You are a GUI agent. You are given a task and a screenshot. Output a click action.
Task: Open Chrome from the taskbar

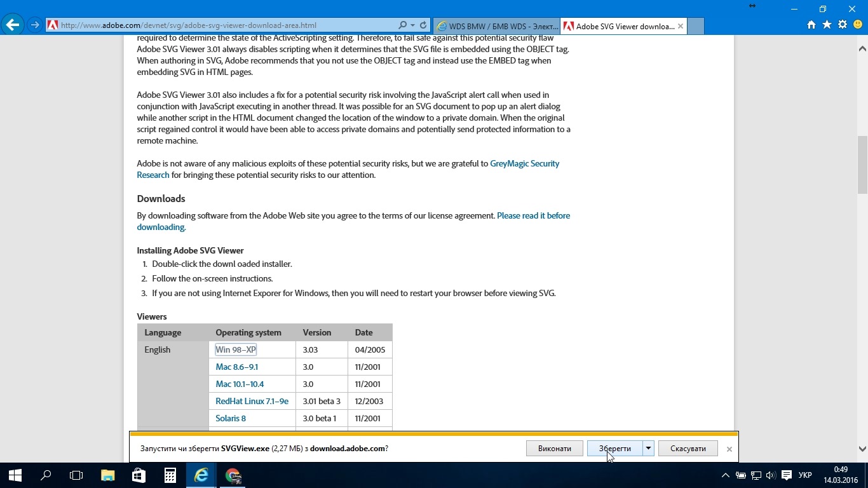click(233, 475)
